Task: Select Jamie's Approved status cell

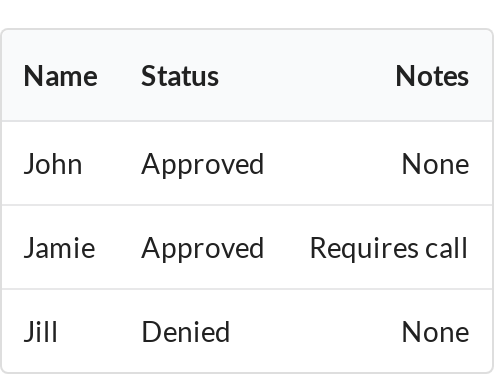Action: coord(203,248)
